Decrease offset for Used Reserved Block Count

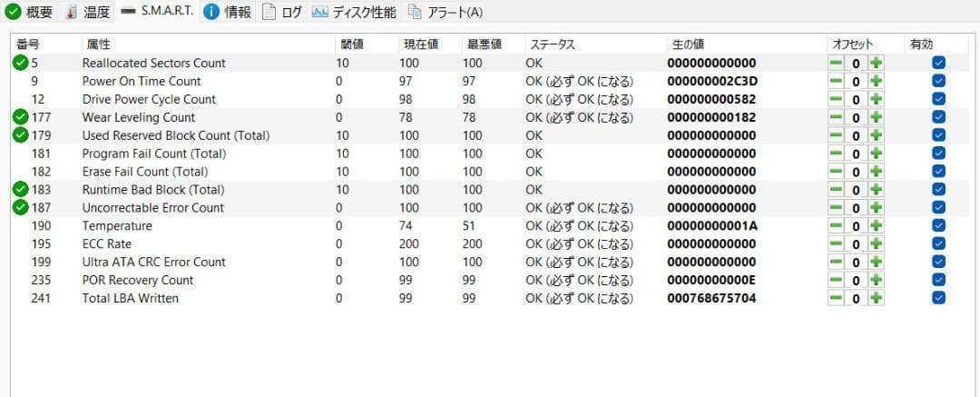pyautogui.click(x=836, y=135)
